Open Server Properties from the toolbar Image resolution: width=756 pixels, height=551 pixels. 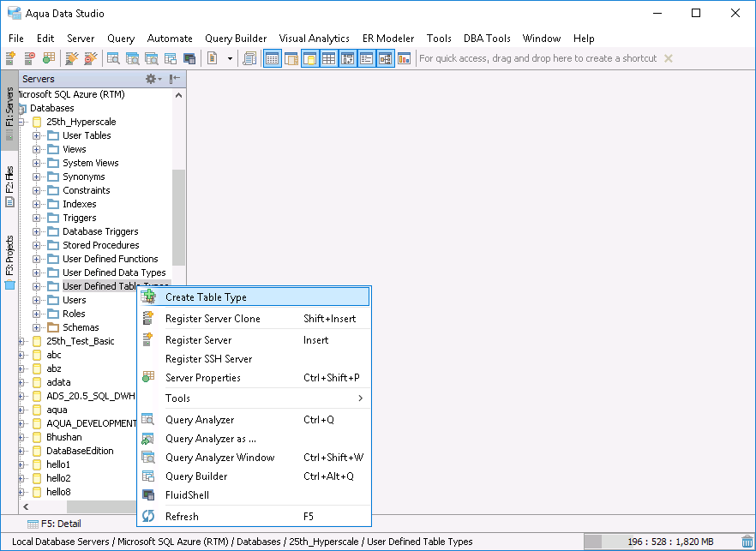48,58
